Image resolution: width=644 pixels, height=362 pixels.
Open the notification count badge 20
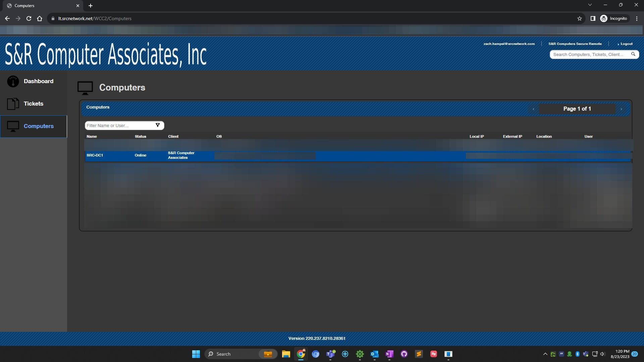pos(635,354)
